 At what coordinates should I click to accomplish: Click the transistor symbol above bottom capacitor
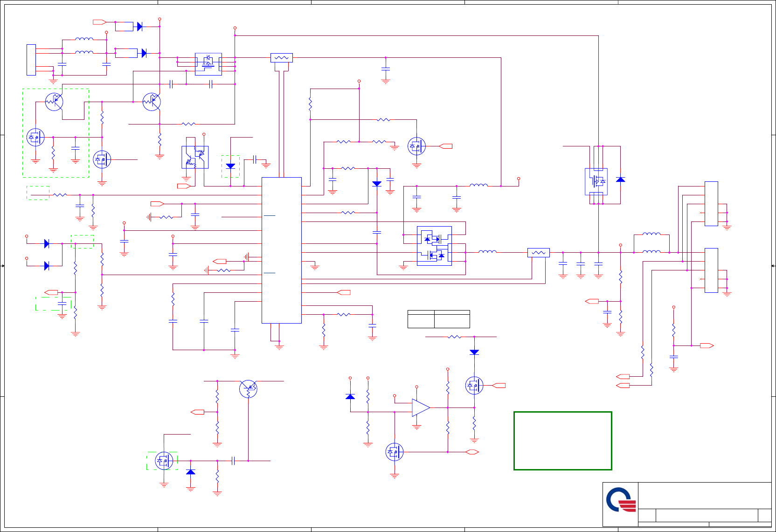[248, 388]
